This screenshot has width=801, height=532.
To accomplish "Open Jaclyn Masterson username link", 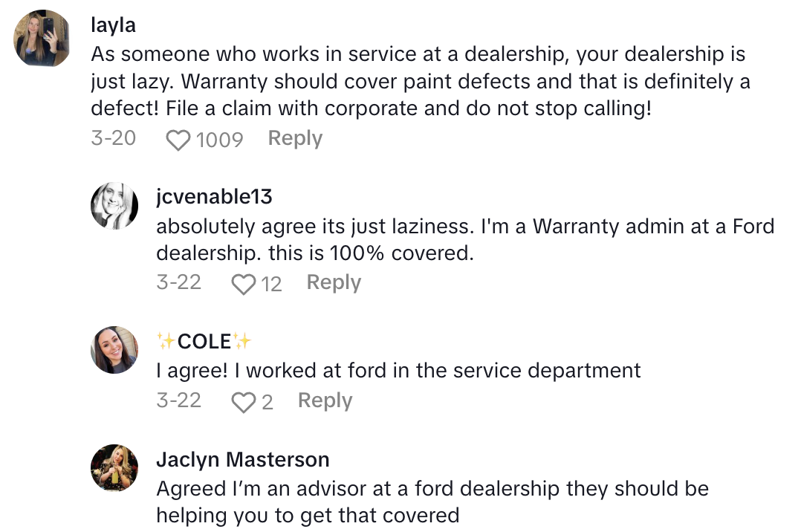I will 242,460.
